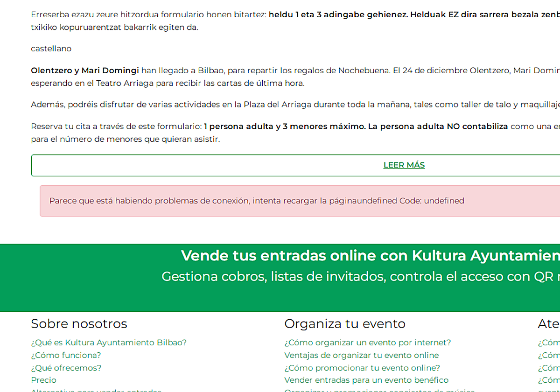Image resolution: width=560 pixels, height=392 pixels.
Task: Open "¿Cómo organizar un evento por internet?"
Action: 367,342
